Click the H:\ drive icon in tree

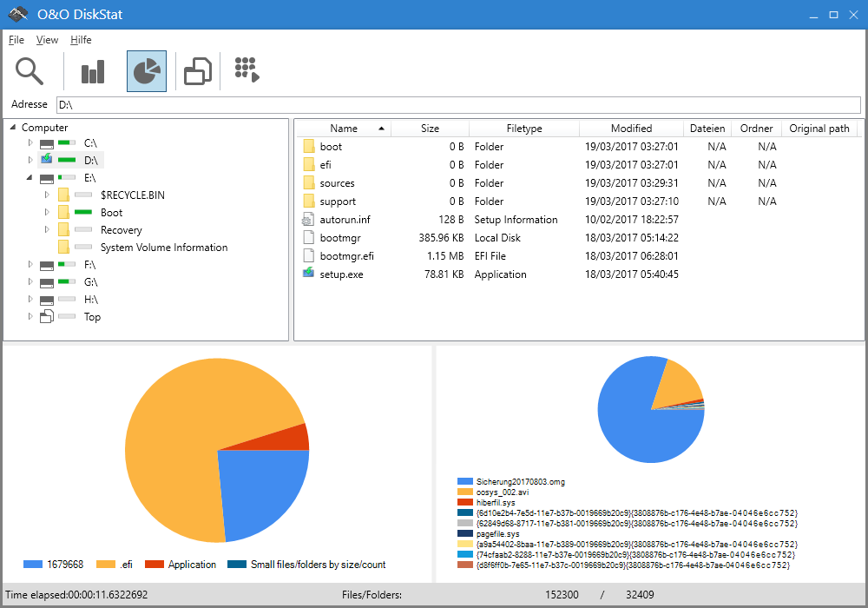(47, 301)
